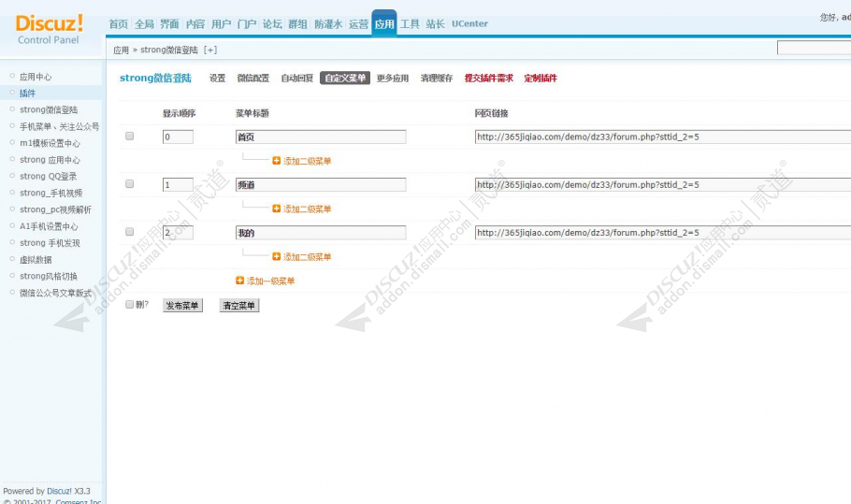Open strong风格切换 in the left sidebar
This screenshot has width=851, height=504.
[49, 276]
